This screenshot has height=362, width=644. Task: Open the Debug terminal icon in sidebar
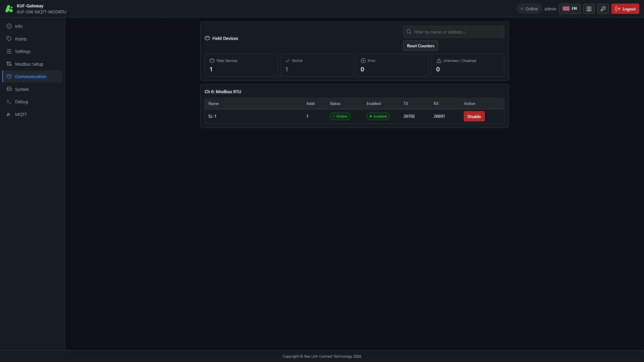pyautogui.click(x=9, y=102)
